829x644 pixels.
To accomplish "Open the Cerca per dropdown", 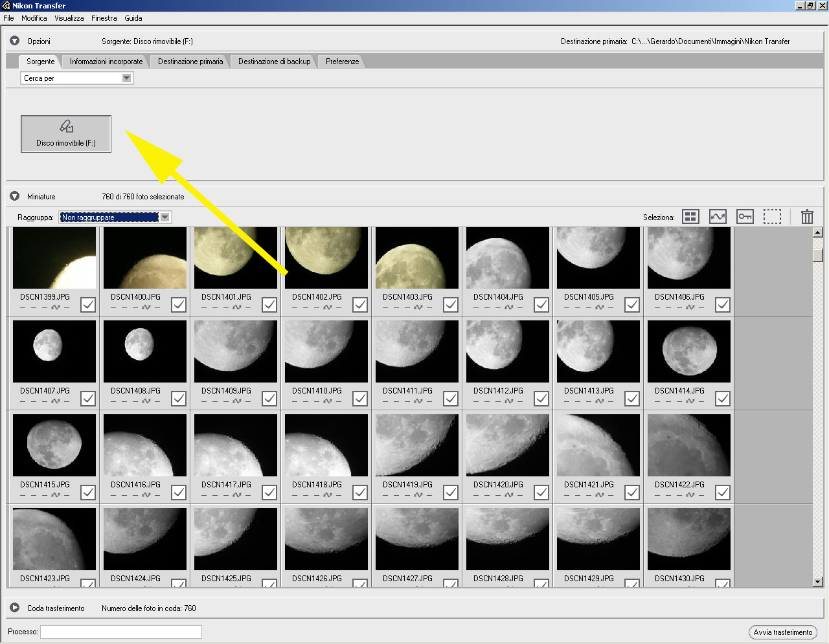I will (x=127, y=78).
